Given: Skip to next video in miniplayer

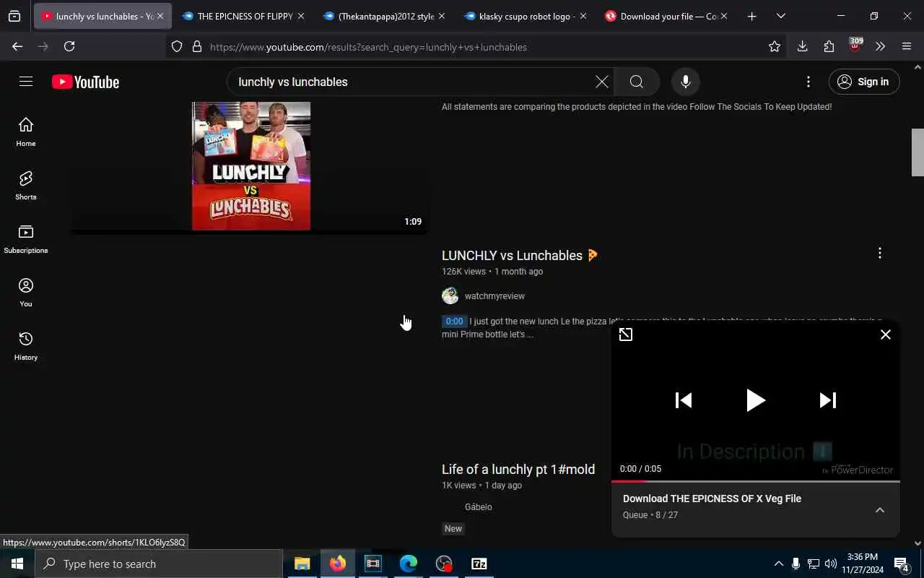Looking at the screenshot, I should [828, 400].
